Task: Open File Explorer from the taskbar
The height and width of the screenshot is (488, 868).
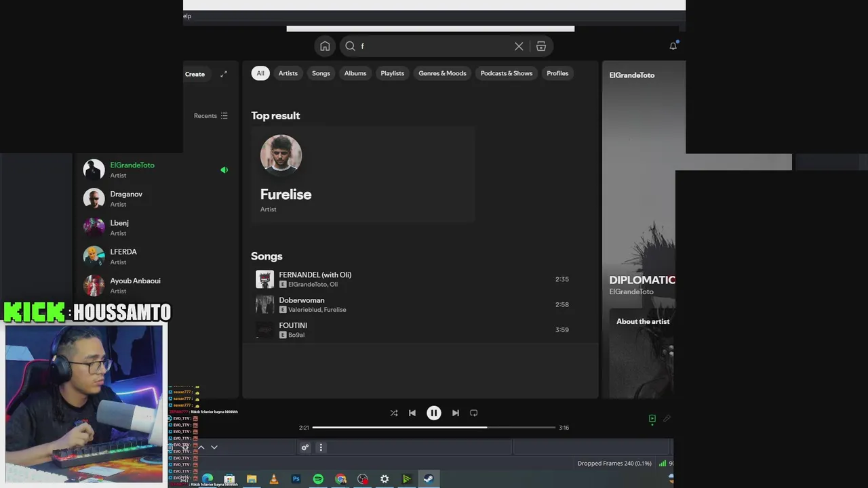Action: [252, 479]
